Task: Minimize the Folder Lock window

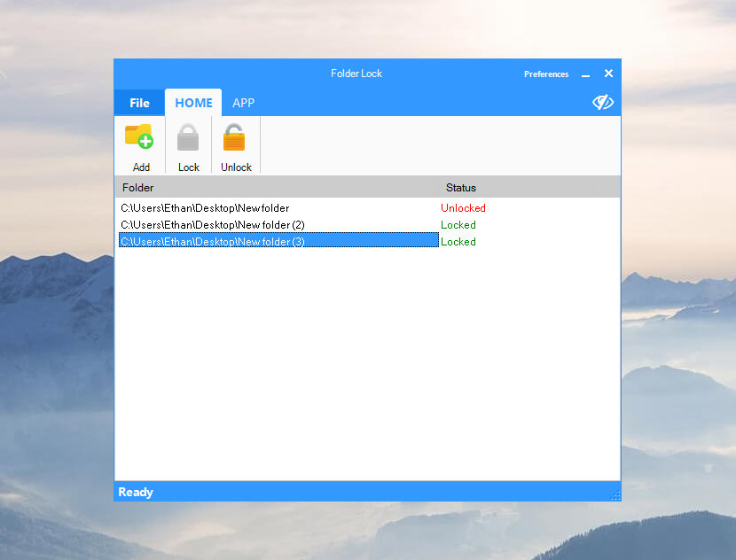Action: tap(585, 74)
